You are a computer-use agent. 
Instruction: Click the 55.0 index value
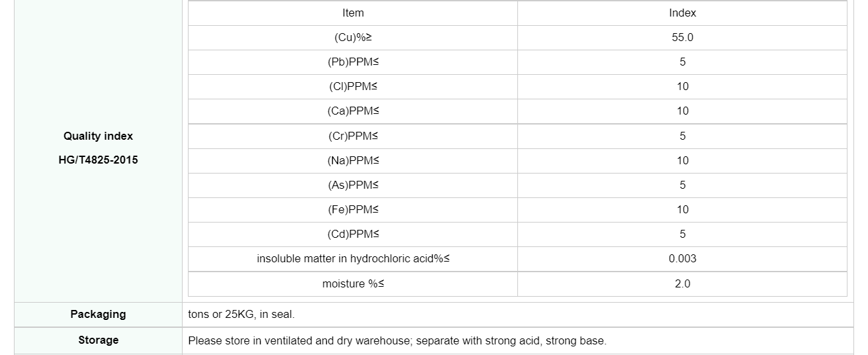coord(682,38)
